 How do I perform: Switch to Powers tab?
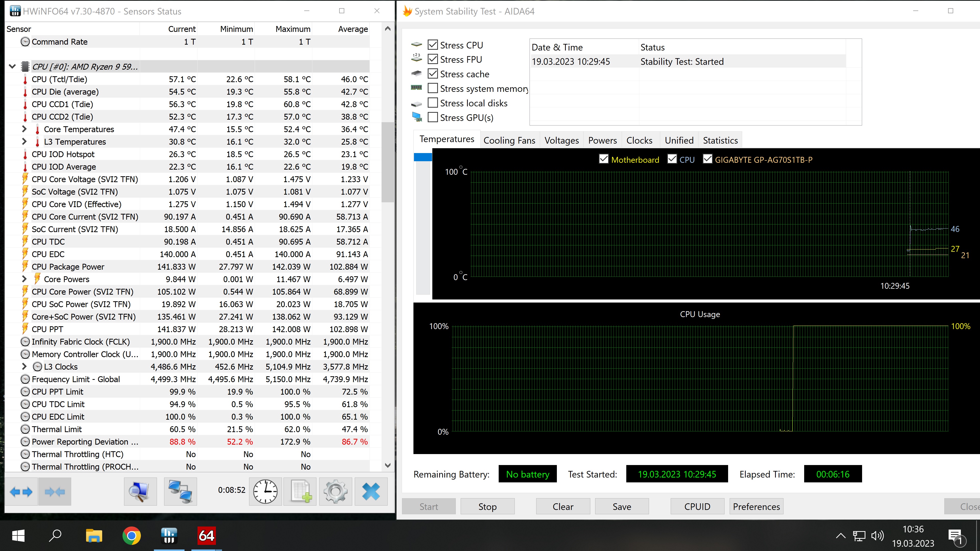(602, 140)
